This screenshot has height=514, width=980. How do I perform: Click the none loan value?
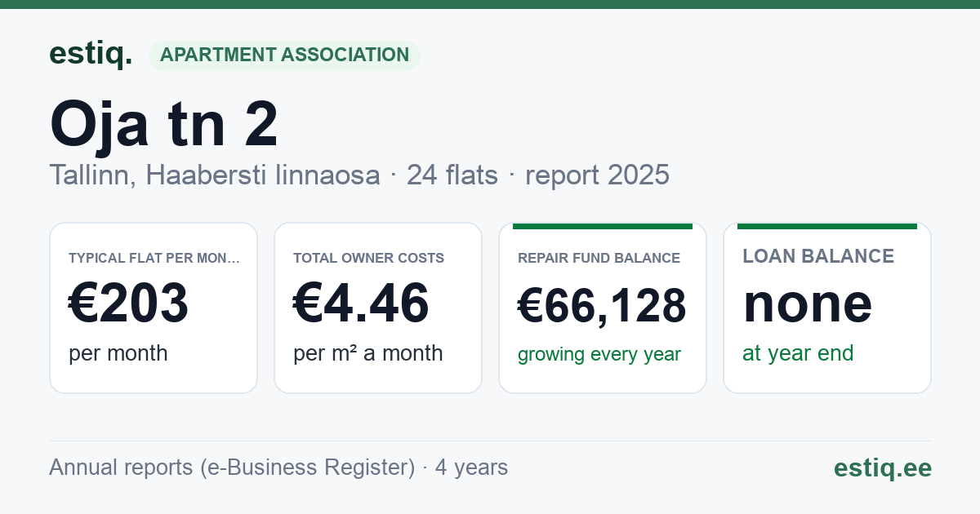coord(807,304)
